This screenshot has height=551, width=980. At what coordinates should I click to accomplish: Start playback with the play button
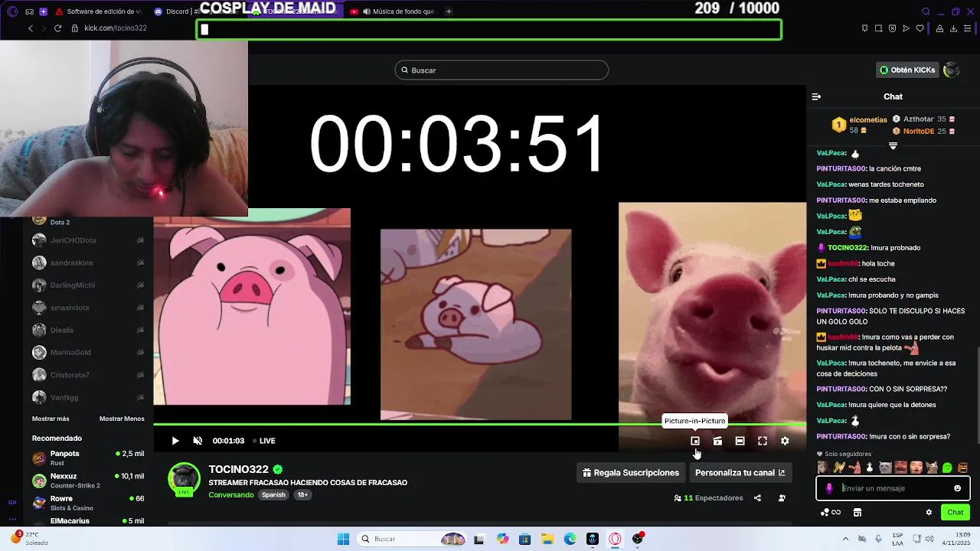click(175, 441)
